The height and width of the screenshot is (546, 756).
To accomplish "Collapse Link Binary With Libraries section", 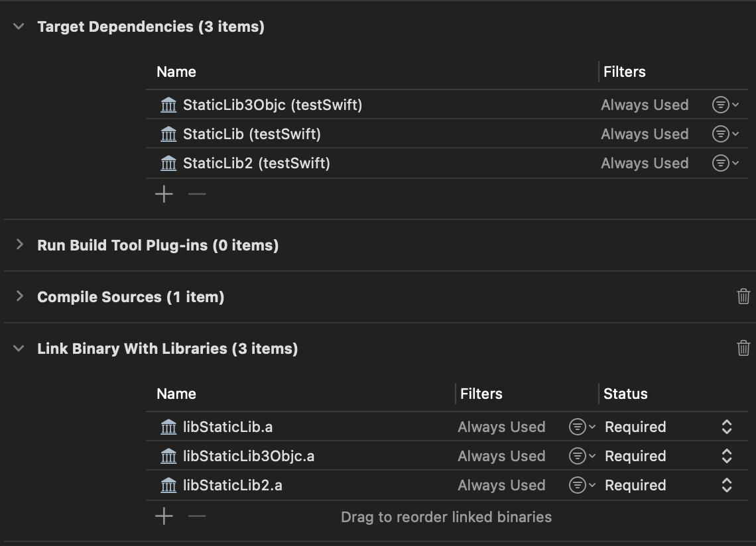I will [19, 349].
